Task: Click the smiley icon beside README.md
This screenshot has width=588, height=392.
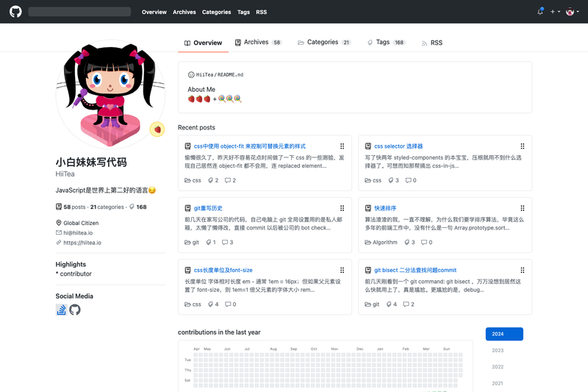Action: coord(191,74)
